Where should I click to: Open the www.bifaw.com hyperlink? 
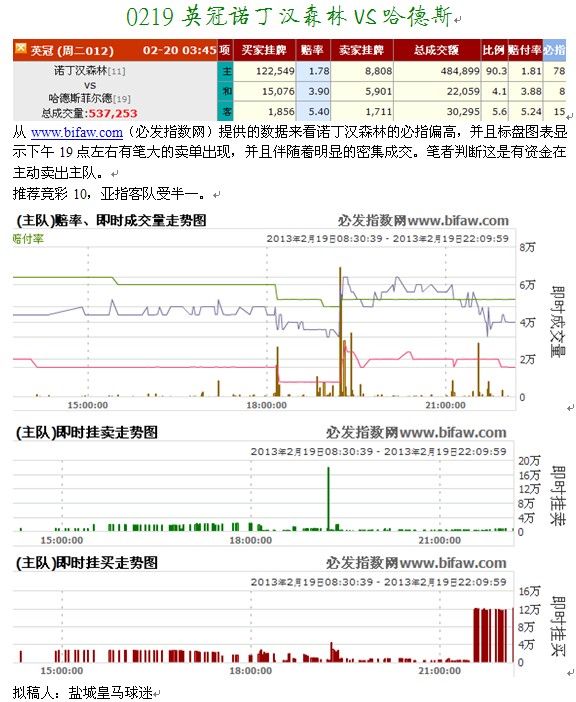77,133
